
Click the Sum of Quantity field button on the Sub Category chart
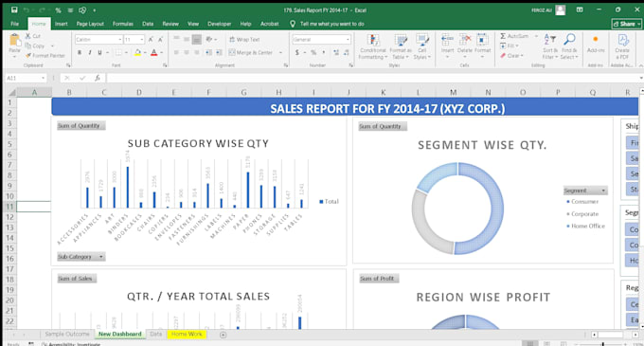point(80,126)
